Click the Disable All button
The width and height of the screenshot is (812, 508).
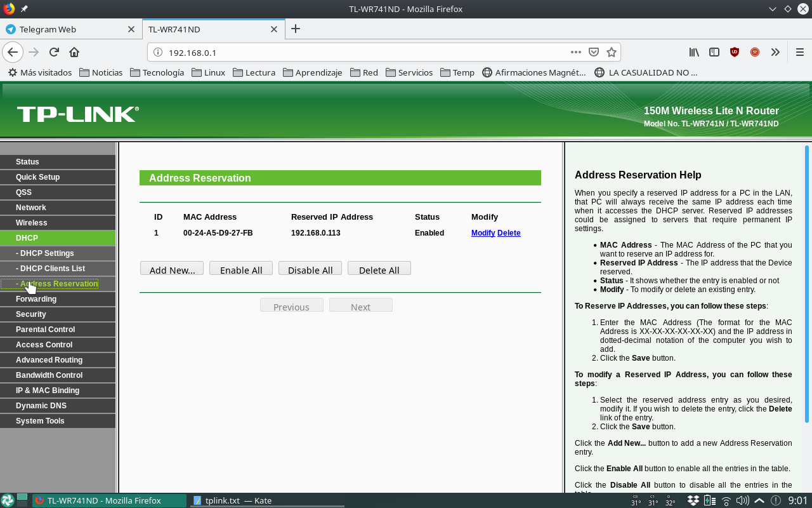pyautogui.click(x=310, y=269)
